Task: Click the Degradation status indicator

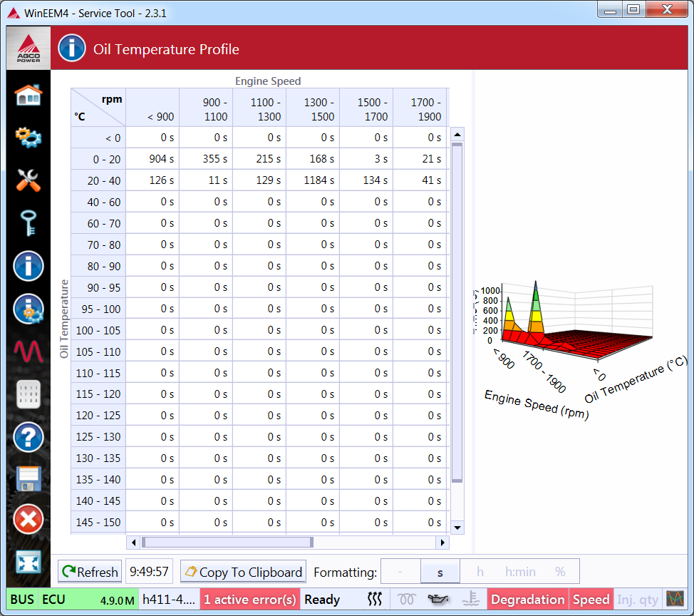Action: (x=527, y=600)
